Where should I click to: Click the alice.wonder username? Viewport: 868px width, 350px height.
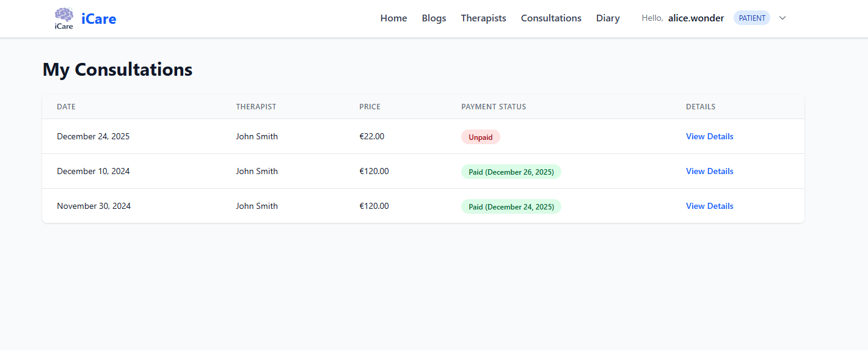point(696,18)
